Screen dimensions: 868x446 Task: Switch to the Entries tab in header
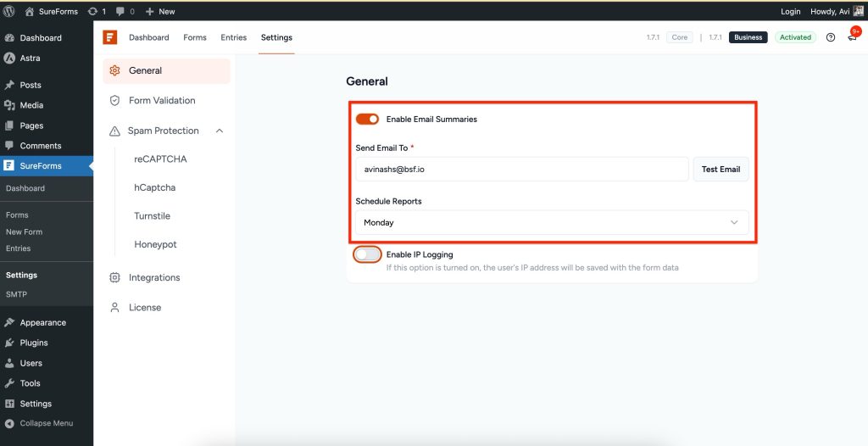pyautogui.click(x=234, y=37)
